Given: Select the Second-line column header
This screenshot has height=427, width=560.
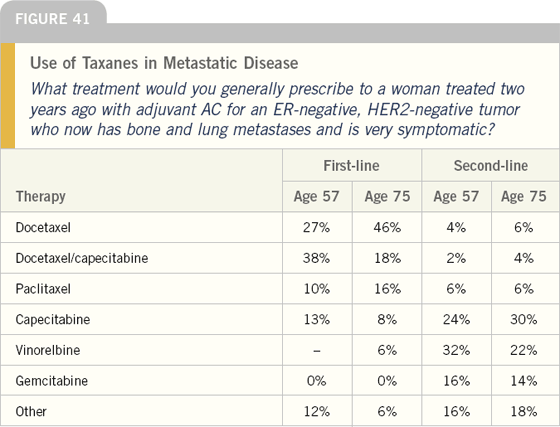Looking at the screenshot, I should click(x=491, y=166).
